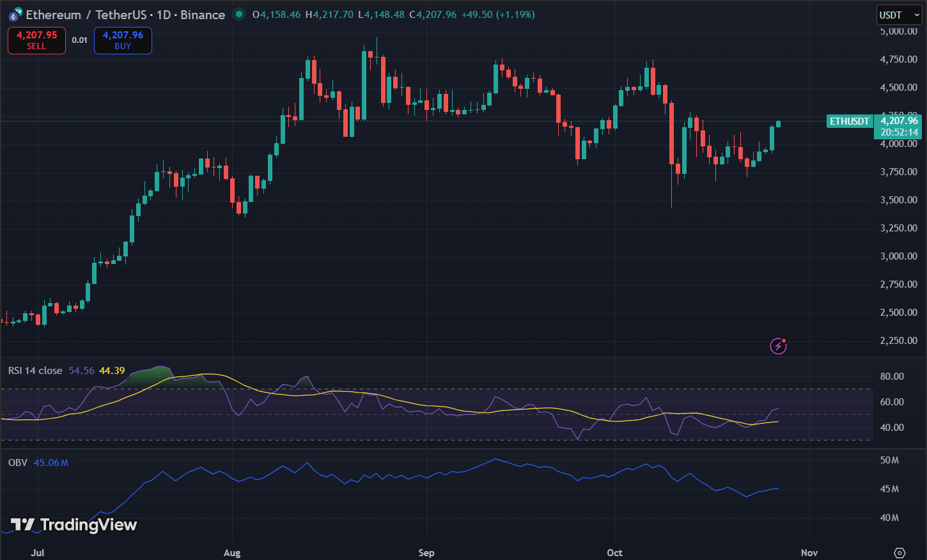Select the ETHUSDT price label on scale
This screenshot has height=560, width=927.
click(x=850, y=121)
